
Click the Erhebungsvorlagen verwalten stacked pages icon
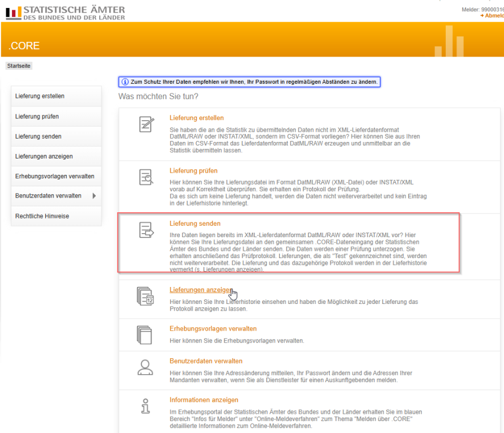point(144,335)
